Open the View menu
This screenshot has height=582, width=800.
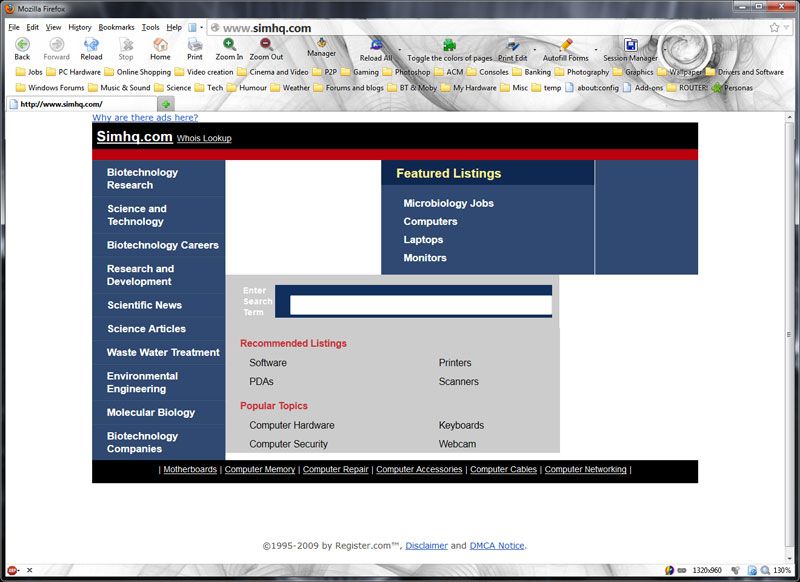point(53,27)
